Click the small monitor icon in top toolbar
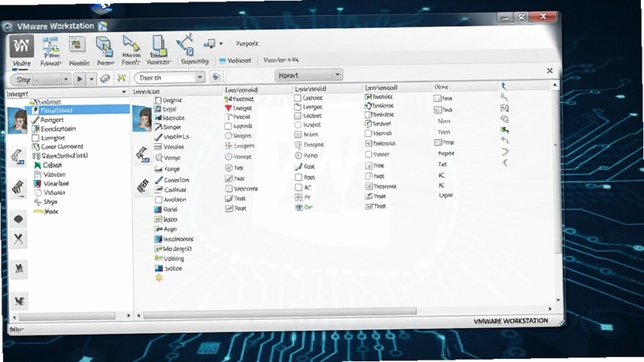Screen dimensions: 644x362 click(209, 43)
